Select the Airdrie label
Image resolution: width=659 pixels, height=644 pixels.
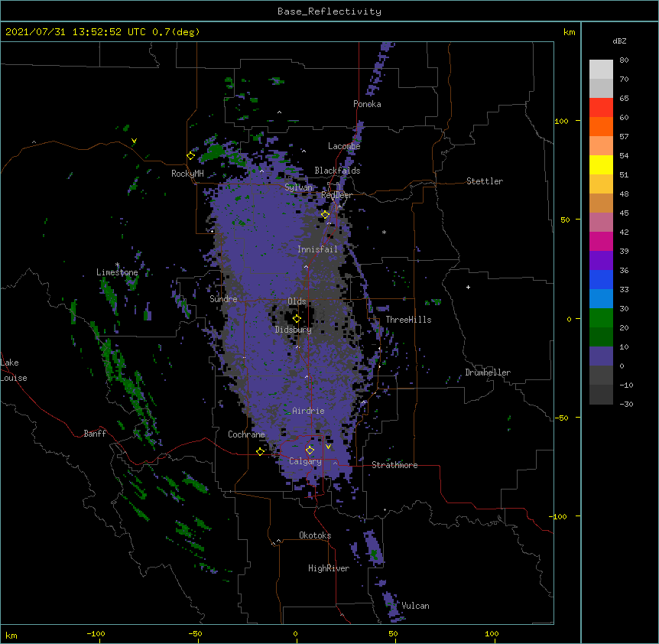coord(308,411)
